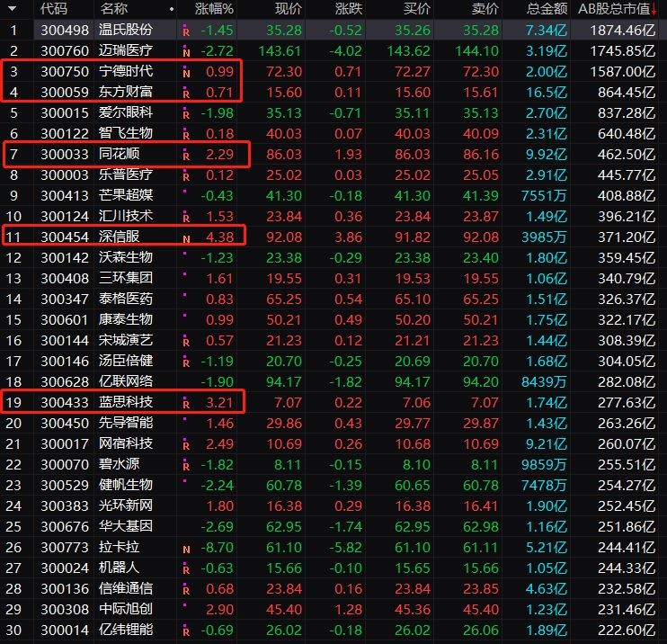Sort by the 涨幅% column header
This screenshot has width=667, height=644.
click(x=214, y=8)
